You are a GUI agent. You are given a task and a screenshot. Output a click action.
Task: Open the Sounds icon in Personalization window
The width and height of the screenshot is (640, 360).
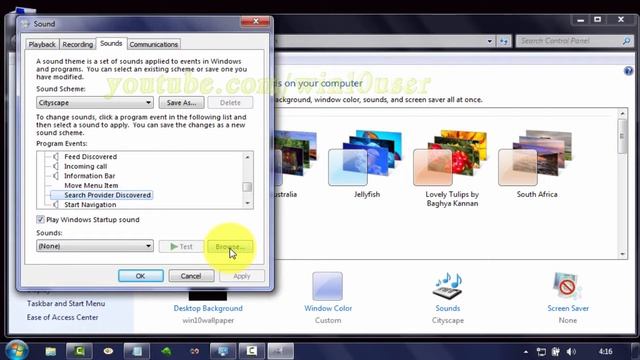(448, 286)
